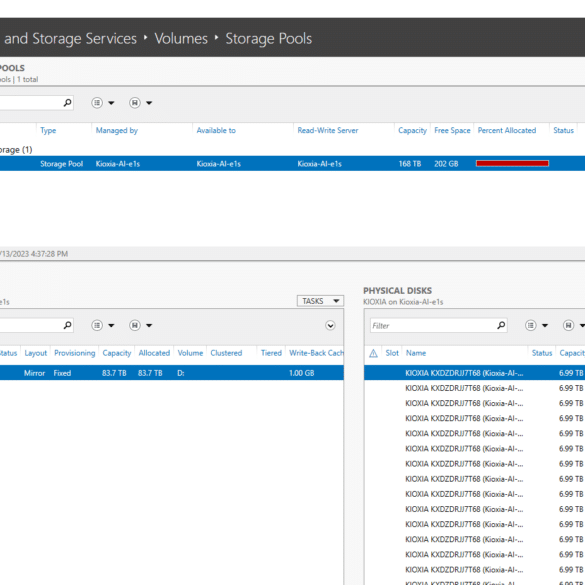Open the virtual disks TASKS dropdown
This screenshot has height=585, width=585.
click(x=320, y=301)
